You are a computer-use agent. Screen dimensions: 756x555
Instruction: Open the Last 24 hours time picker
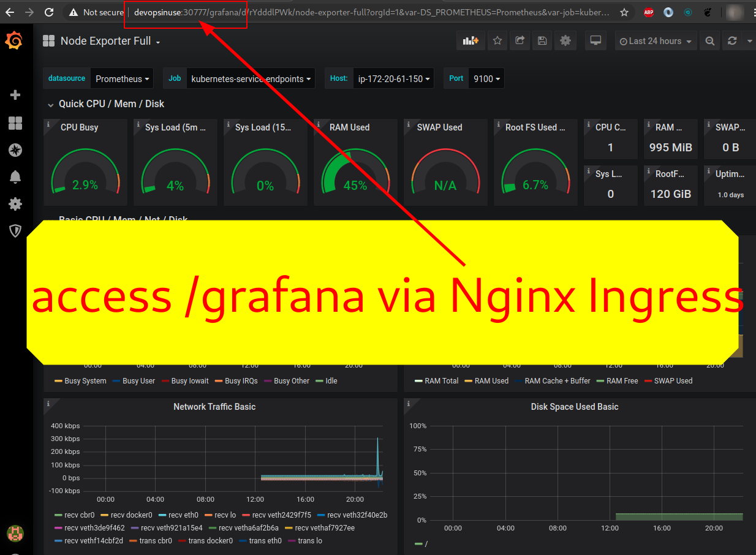[x=656, y=41]
